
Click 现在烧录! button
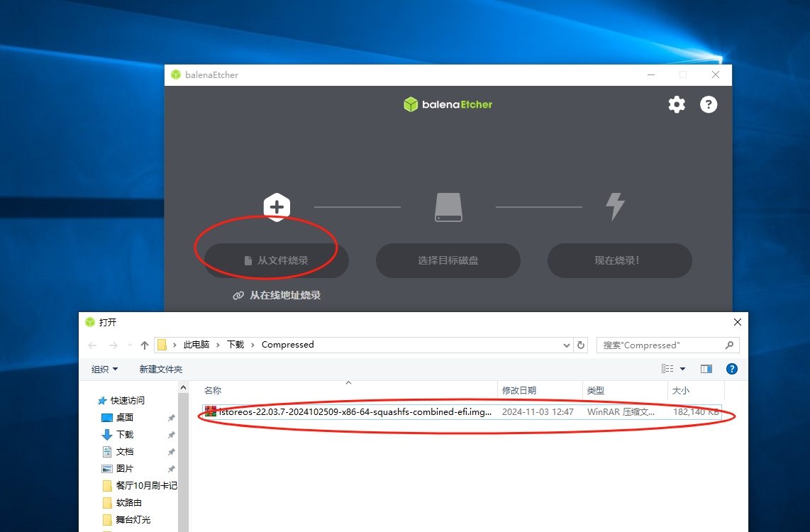(619, 260)
